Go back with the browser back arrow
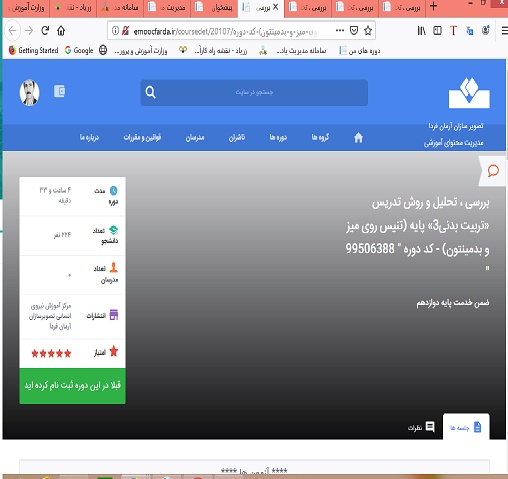 (x=13, y=31)
